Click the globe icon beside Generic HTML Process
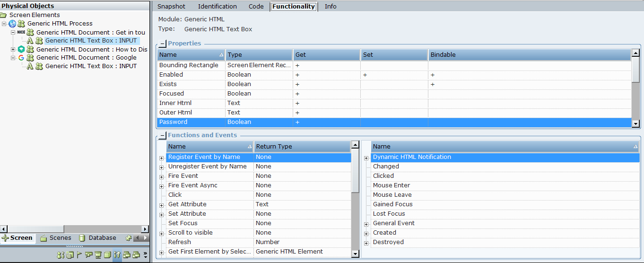The width and height of the screenshot is (644, 263). (12, 24)
